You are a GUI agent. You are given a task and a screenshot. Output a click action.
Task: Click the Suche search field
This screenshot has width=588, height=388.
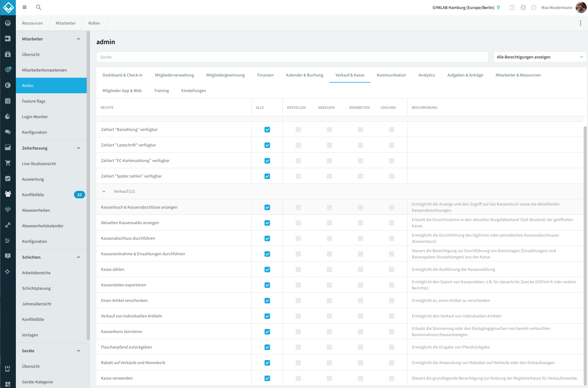pos(292,57)
